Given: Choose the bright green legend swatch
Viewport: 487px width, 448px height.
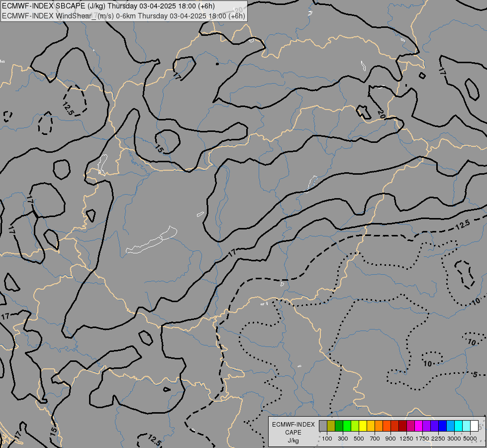Looking at the screenshot, I should click(347, 426).
